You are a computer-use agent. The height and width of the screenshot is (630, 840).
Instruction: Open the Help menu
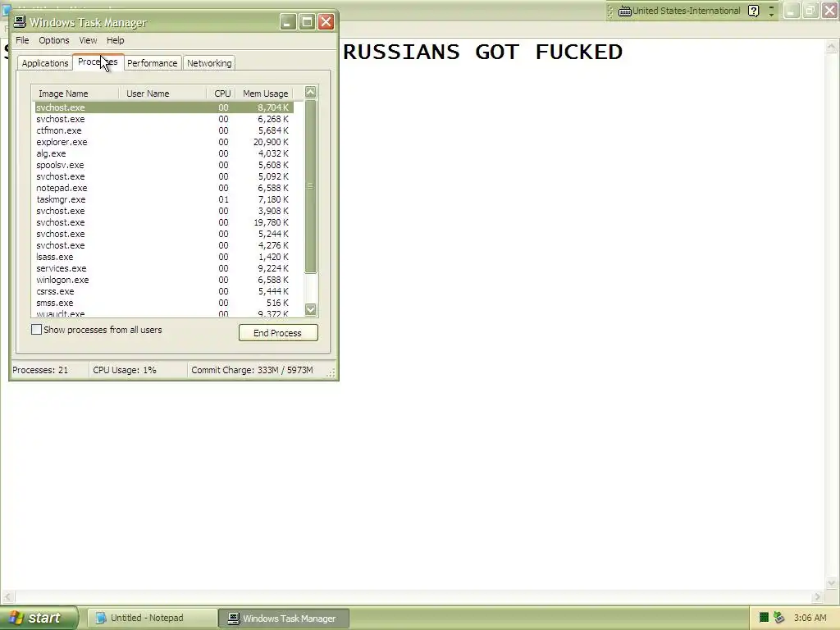click(115, 40)
